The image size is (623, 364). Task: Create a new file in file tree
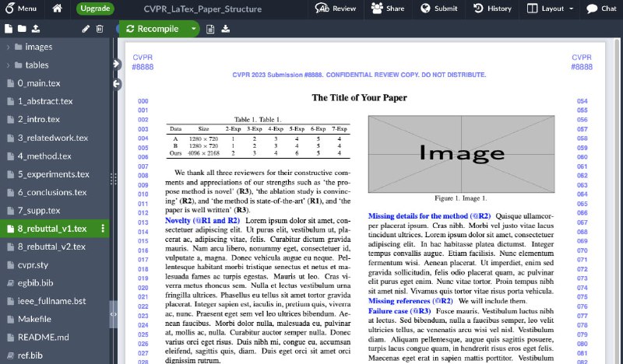8,29
